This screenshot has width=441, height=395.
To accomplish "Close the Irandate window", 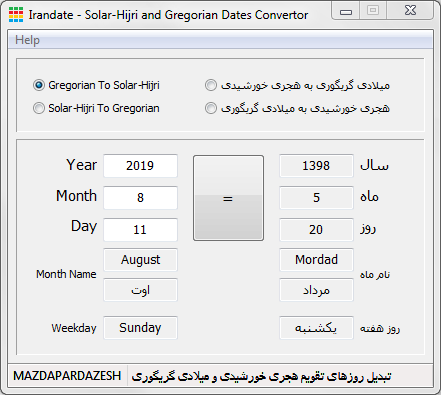I will (410, 11).
